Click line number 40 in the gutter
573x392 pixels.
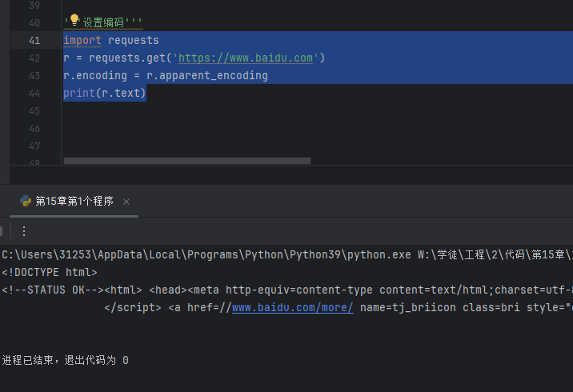point(34,23)
